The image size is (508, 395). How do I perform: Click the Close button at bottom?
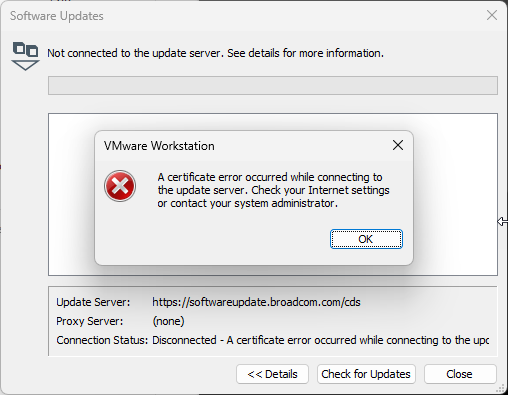[x=460, y=374]
